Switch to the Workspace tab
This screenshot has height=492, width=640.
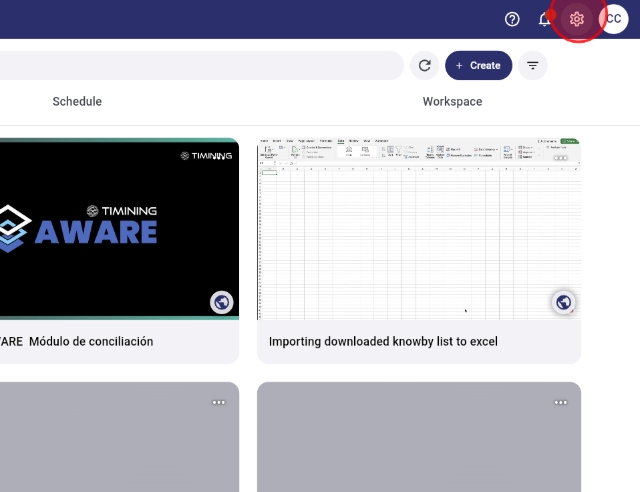coord(452,101)
